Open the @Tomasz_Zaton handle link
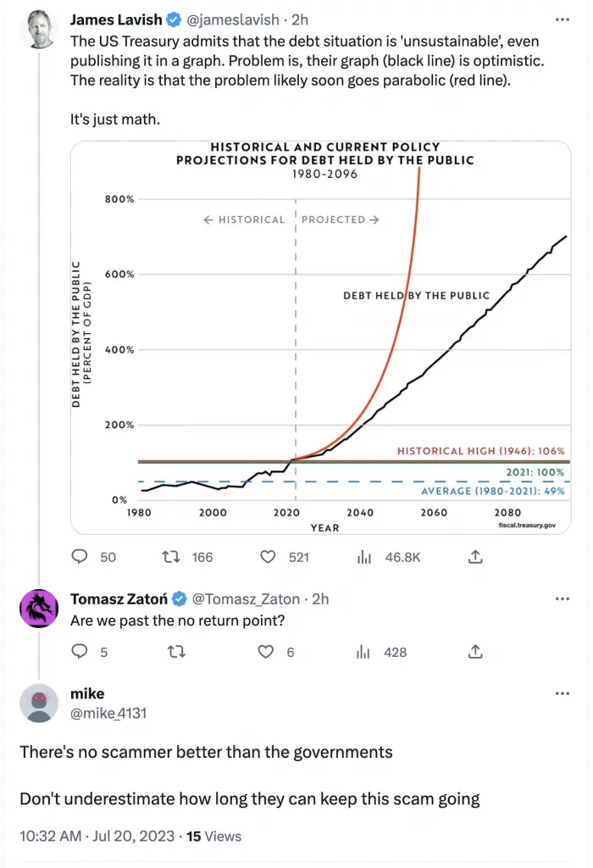The image size is (593, 868). click(x=246, y=598)
